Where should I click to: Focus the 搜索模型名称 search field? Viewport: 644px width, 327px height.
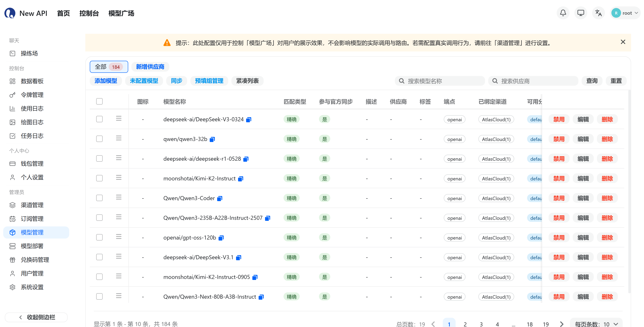coord(440,81)
